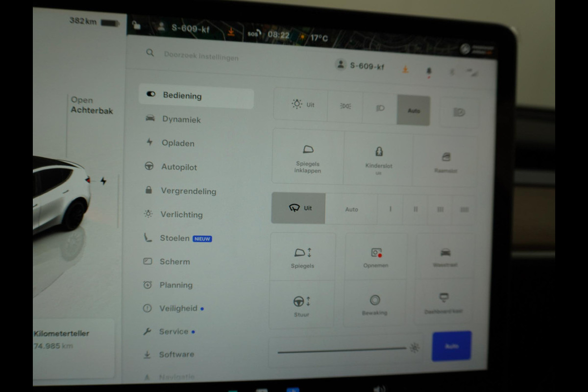Tap the Bewaking sentry mode icon
This screenshot has height=392, width=588.
point(375,304)
